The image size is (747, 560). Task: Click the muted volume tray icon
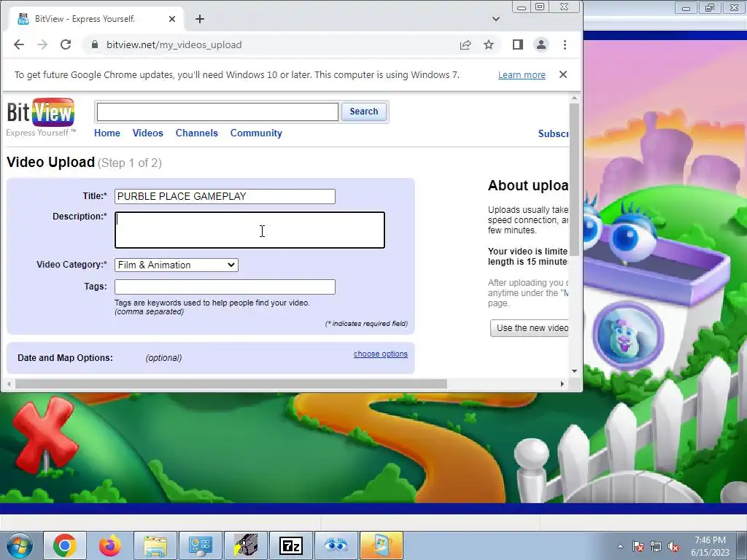pos(673,547)
